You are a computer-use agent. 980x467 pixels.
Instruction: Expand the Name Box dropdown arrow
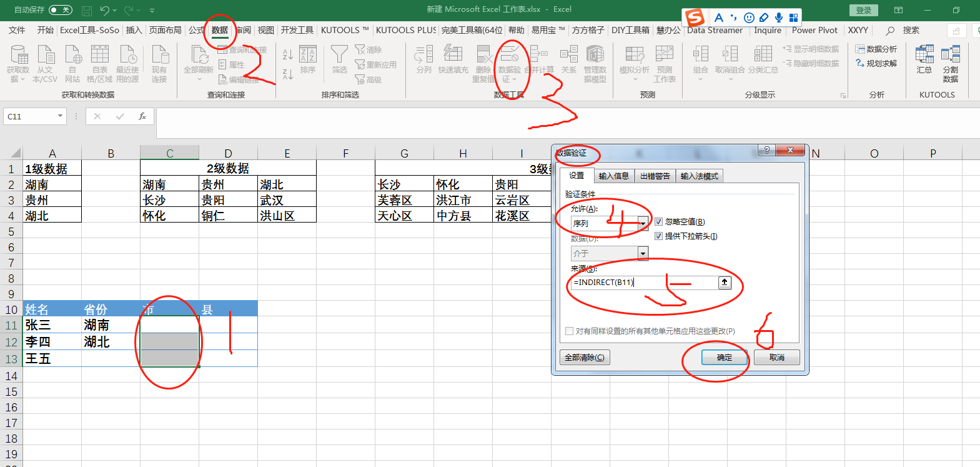60,116
